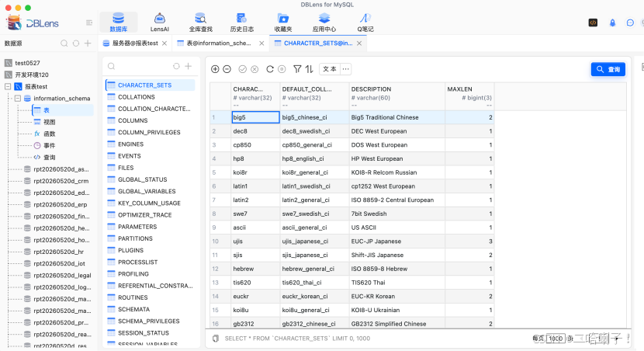Open 应用中心 app center
This screenshot has height=351, width=644.
pyautogui.click(x=324, y=23)
